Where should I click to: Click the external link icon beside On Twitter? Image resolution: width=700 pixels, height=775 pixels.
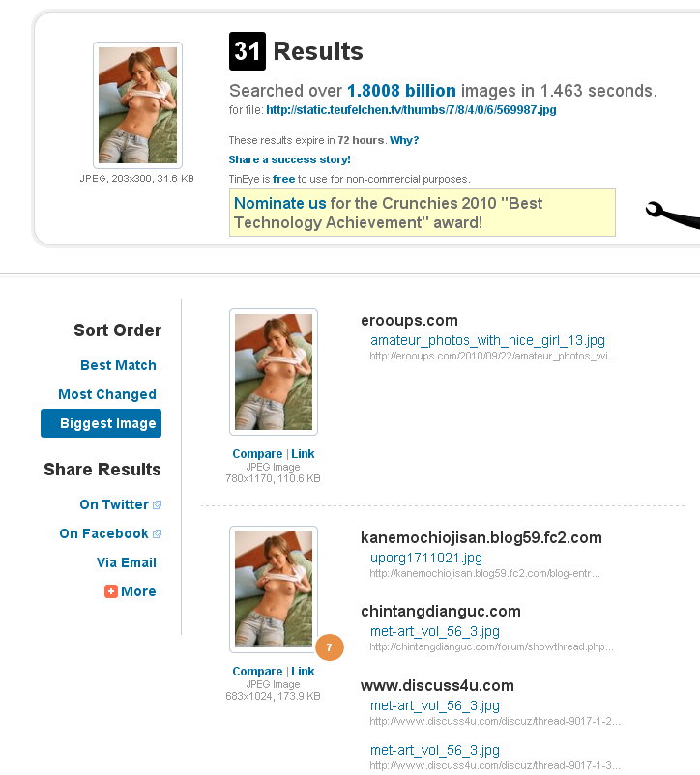click(158, 504)
